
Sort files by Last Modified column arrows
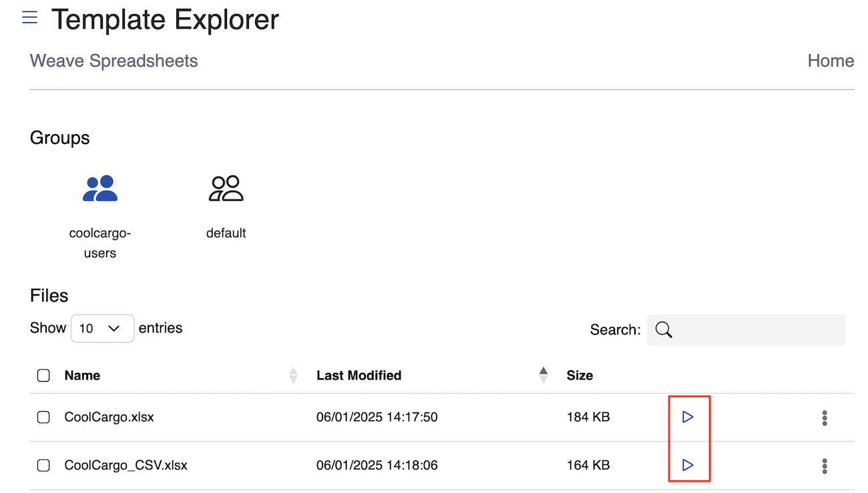click(x=544, y=376)
